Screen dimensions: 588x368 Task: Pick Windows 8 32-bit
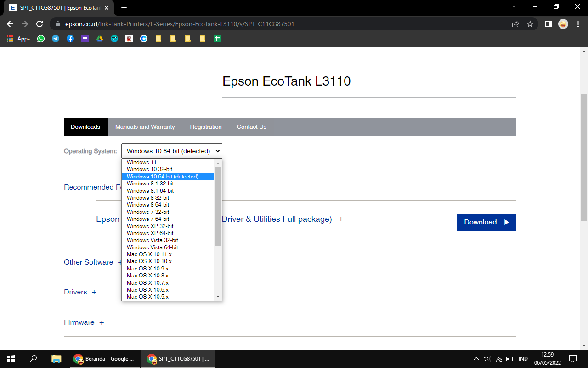168,198
